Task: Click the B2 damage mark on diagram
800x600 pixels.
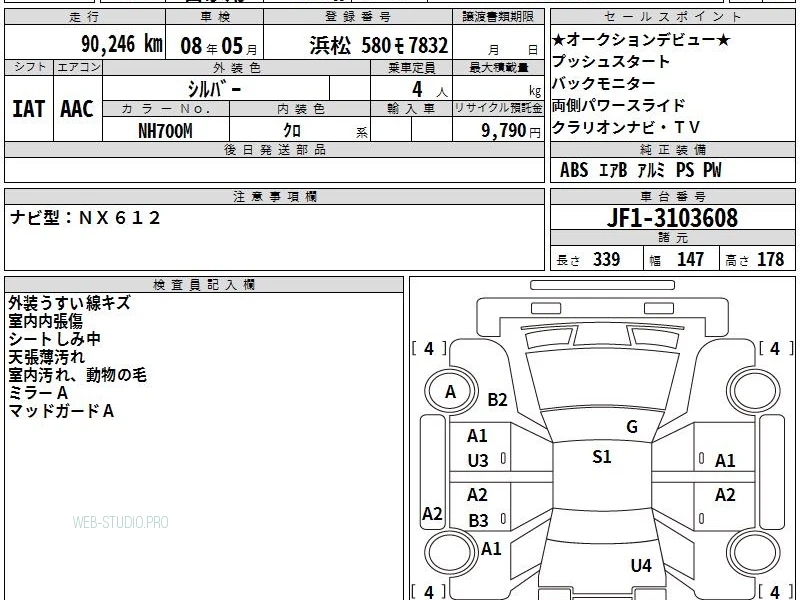Action: tap(497, 399)
